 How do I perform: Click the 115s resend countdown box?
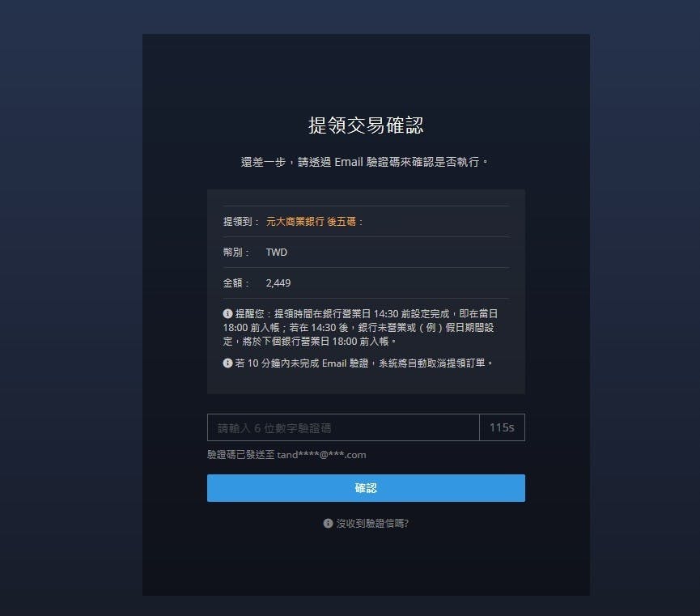tap(502, 427)
